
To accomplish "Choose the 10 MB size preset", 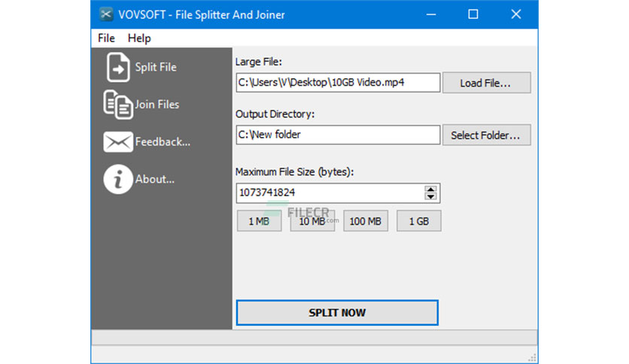I will point(312,221).
